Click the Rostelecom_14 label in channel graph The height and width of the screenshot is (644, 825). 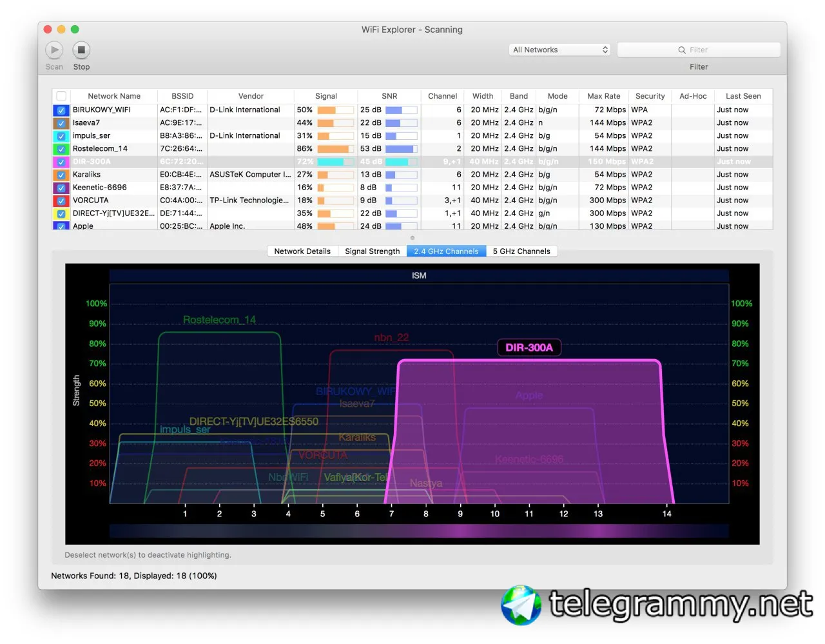coord(219,320)
